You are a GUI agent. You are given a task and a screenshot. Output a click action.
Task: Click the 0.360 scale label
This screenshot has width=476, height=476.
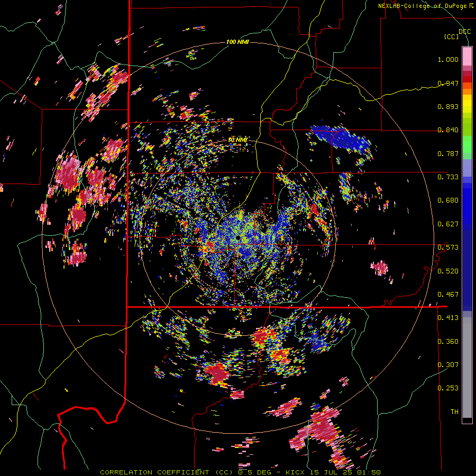point(448,342)
